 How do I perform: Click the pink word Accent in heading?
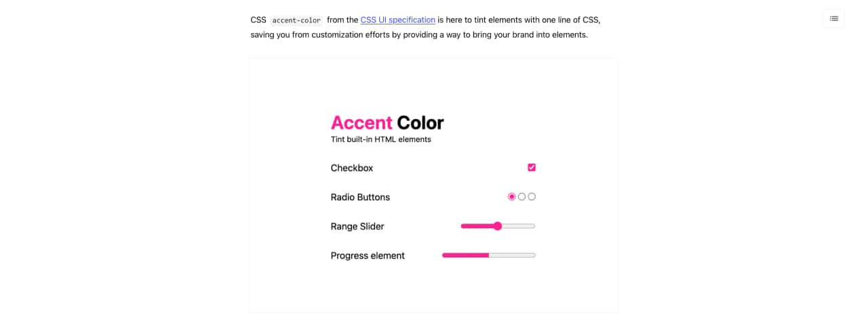[361, 123]
